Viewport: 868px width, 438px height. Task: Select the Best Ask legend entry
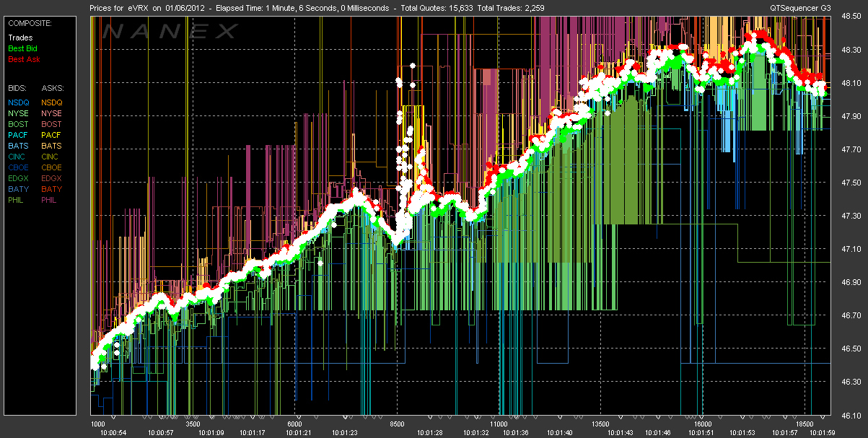(23, 59)
